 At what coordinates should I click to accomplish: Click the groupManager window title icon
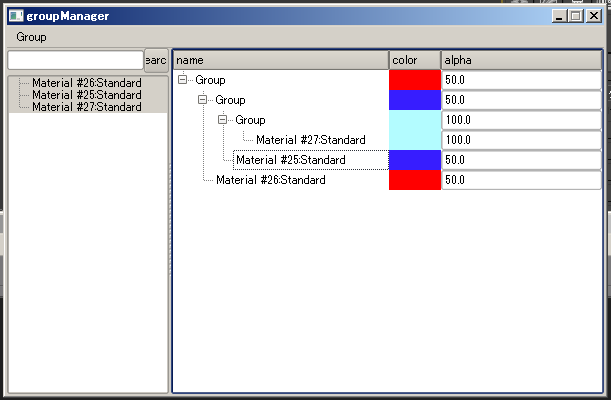(x=16, y=16)
